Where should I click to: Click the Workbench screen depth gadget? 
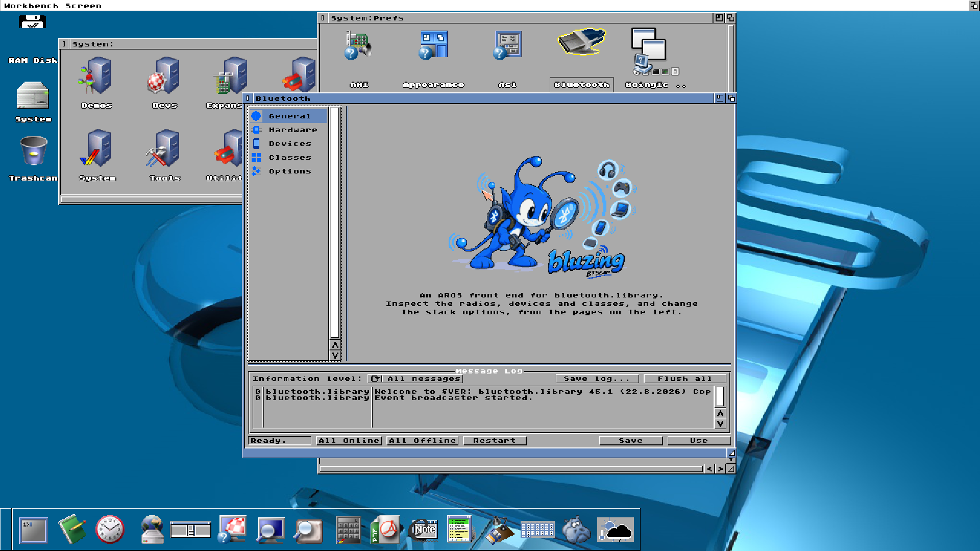(x=974, y=6)
